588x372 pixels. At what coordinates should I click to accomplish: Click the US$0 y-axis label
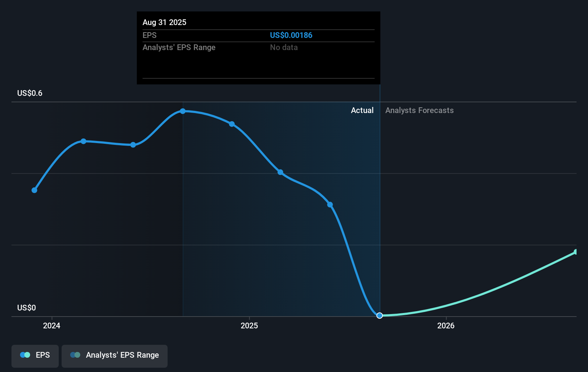click(x=26, y=308)
